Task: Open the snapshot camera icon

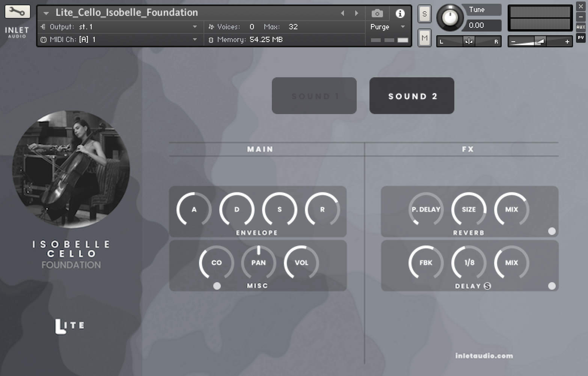Action: [377, 13]
